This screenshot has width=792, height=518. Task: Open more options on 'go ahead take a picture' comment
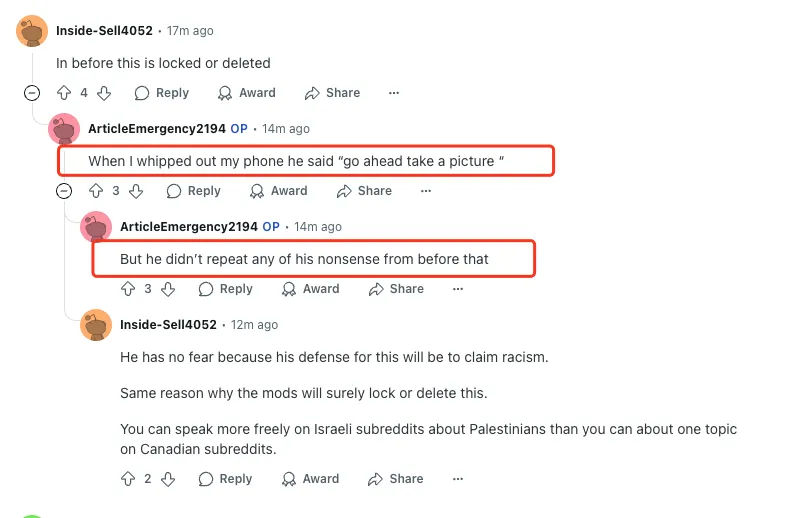point(426,191)
